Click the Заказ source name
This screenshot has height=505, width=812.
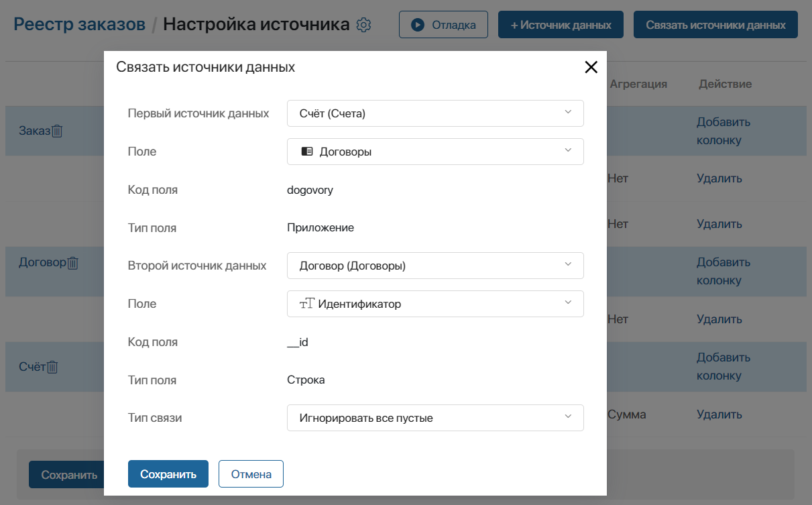[x=34, y=131]
